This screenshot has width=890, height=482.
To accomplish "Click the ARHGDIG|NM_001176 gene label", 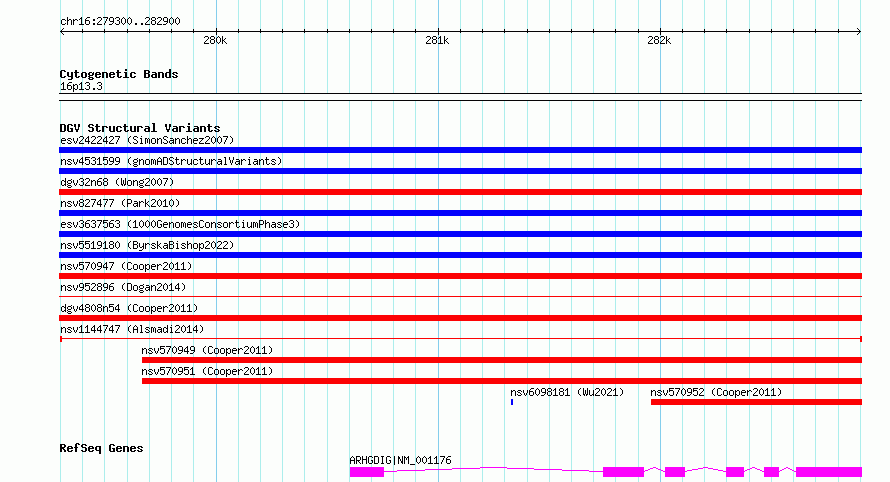I will tap(400, 460).
